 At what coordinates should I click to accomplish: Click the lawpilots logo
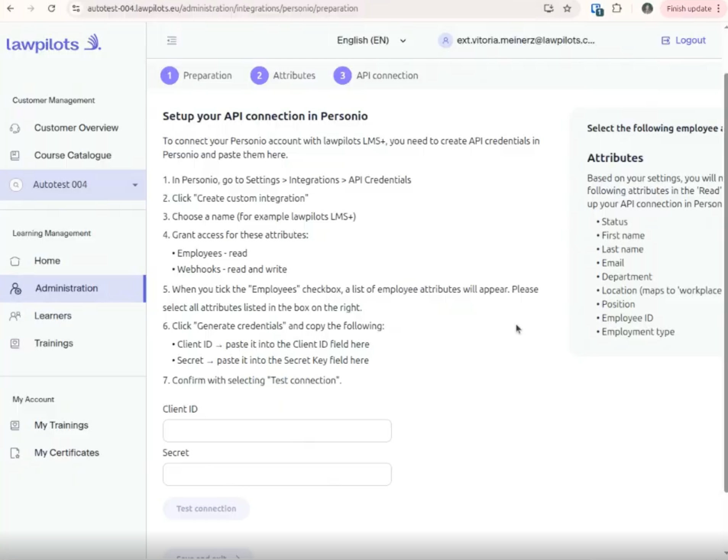[x=53, y=44]
